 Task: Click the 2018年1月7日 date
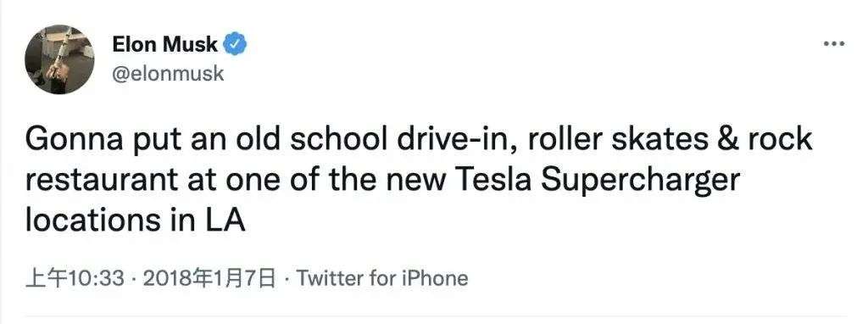[209, 278]
